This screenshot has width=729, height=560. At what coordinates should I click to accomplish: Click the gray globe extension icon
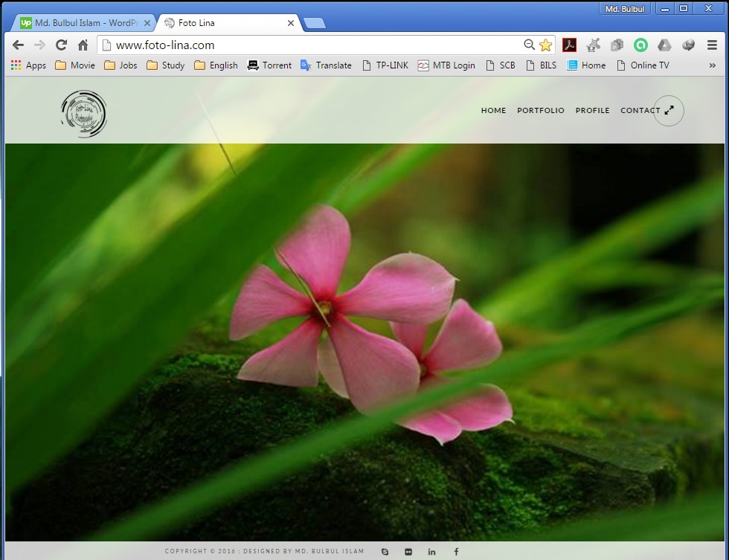click(x=688, y=45)
